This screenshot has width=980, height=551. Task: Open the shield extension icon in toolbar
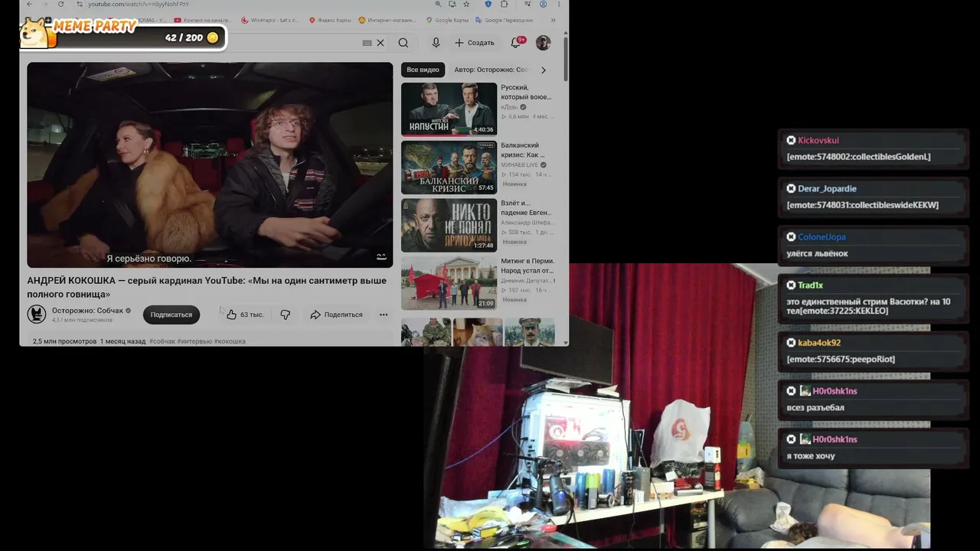click(x=488, y=4)
